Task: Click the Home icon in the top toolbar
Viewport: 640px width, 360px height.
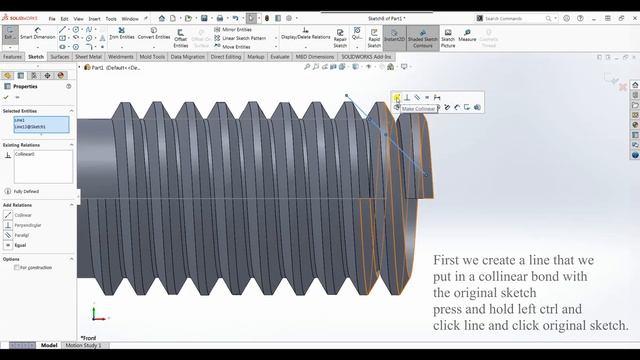Action: click(162, 18)
